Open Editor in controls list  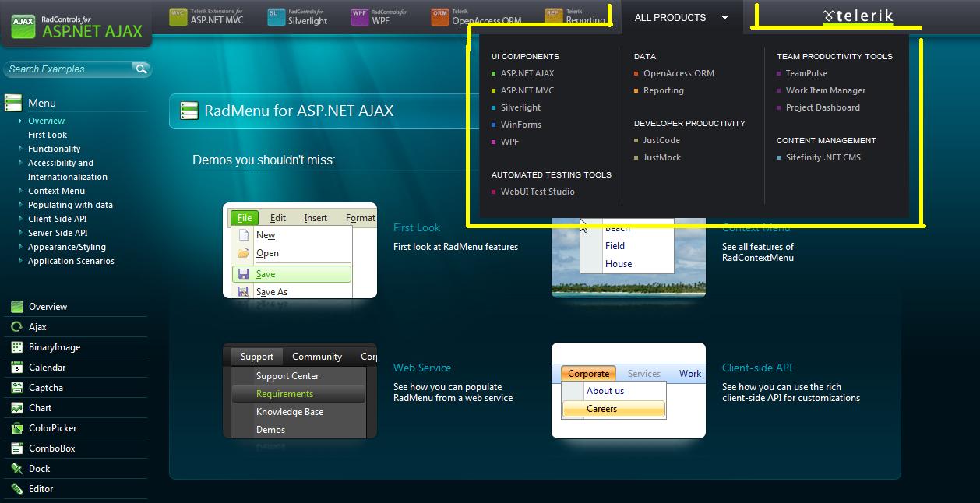pyautogui.click(x=41, y=489)
